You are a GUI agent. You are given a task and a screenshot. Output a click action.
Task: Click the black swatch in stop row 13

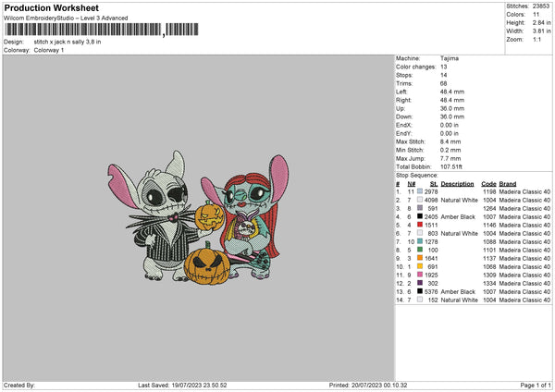(420, 291)
